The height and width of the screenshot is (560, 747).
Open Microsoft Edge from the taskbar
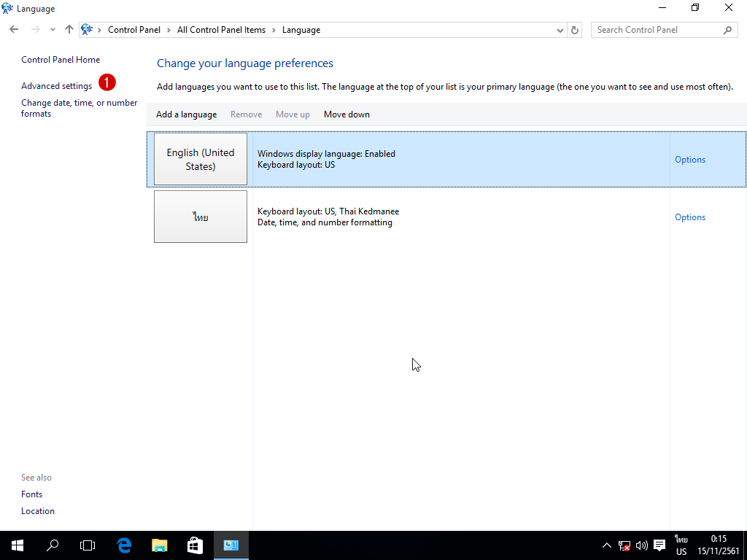124,545
